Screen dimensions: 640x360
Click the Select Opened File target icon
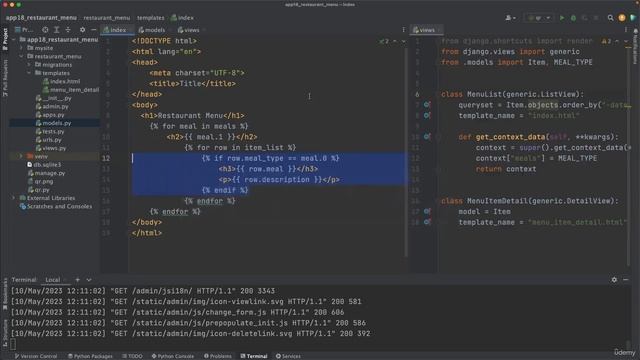(45, 30)
